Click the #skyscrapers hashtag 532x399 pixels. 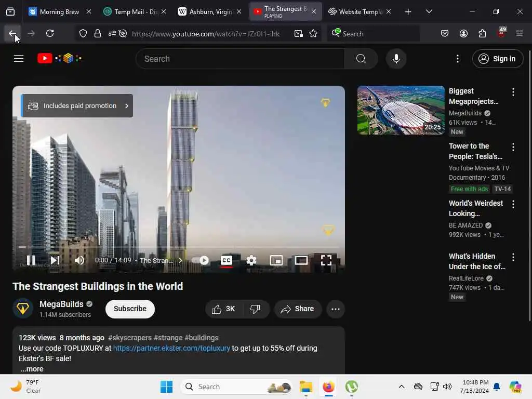point(129,338)
